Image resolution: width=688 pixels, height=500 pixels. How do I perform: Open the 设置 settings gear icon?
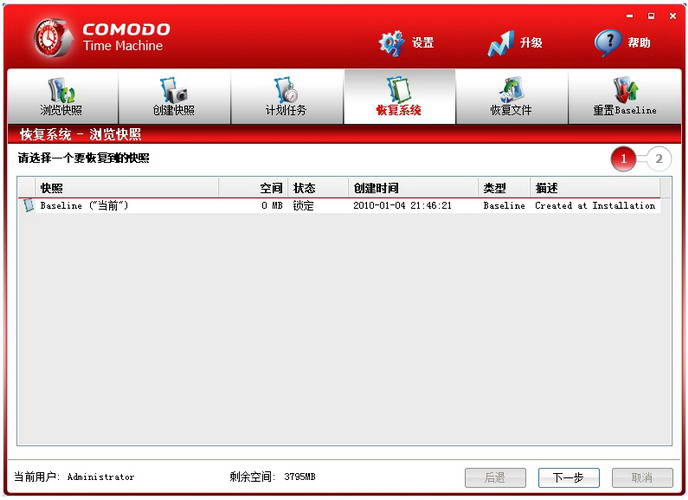391,43
